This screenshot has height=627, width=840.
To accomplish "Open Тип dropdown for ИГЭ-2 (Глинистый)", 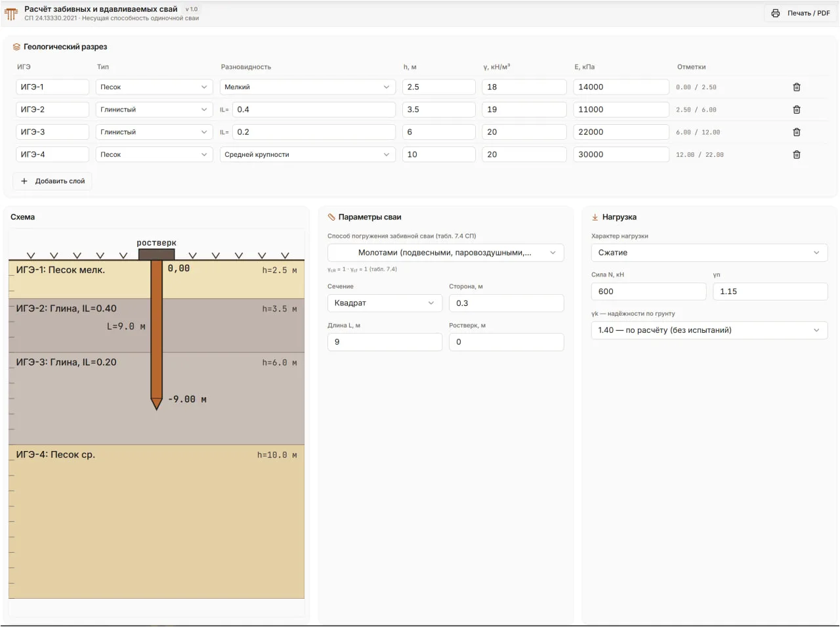I will (x=154, y=110).
